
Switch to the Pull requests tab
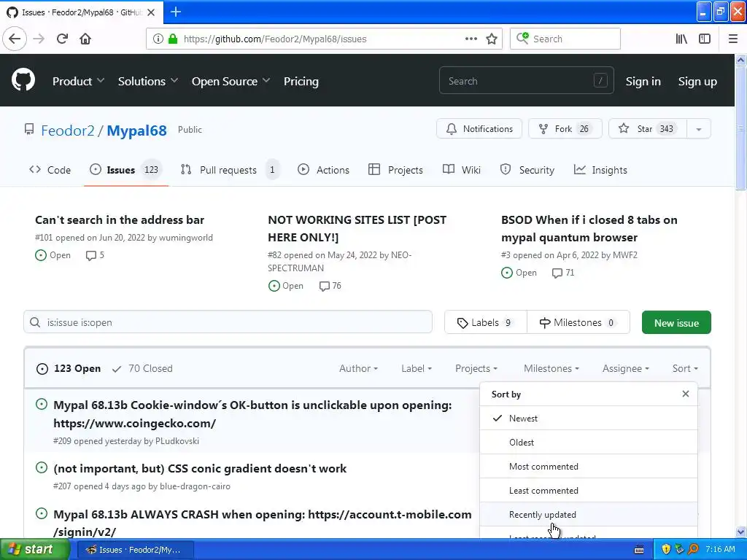[x=230, y=170]
